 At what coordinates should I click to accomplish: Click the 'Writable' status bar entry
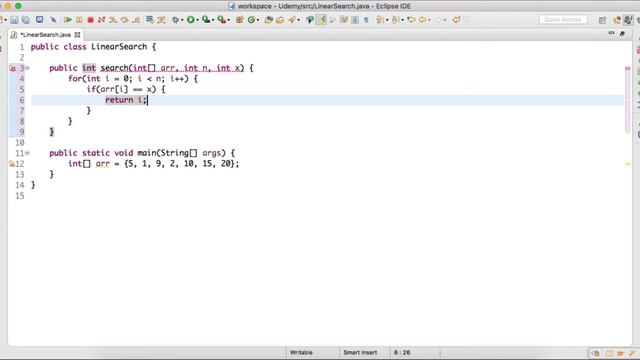pyautogui.click(x=301, y=352)
